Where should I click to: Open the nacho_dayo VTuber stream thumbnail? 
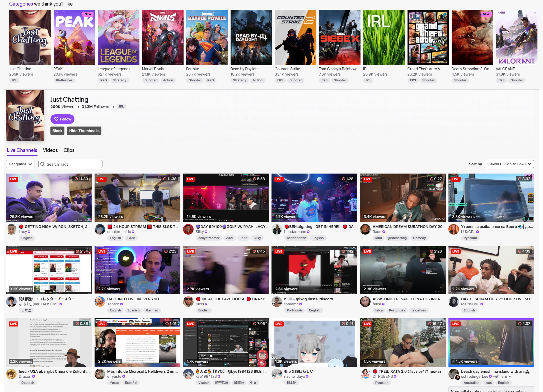tap(314, 342)
